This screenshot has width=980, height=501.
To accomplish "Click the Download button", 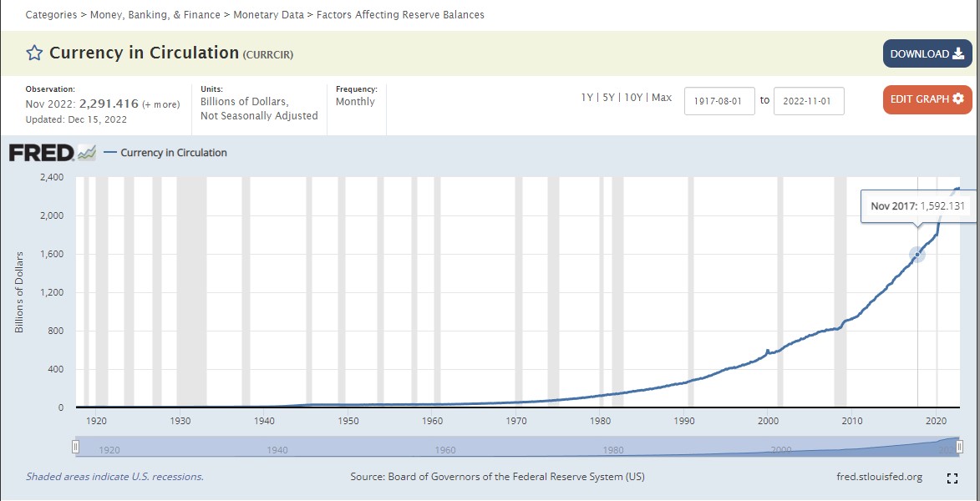I will [x=927, y=53].
